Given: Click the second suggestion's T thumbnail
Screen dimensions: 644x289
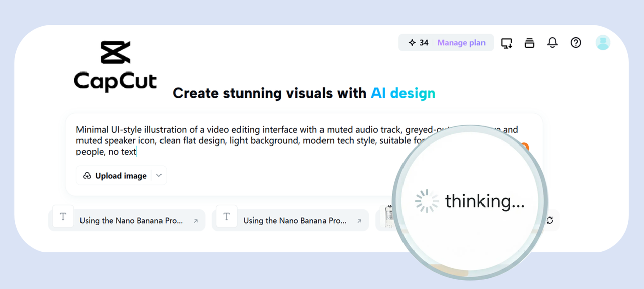Looking at the screenshot, I should (227, 216).
